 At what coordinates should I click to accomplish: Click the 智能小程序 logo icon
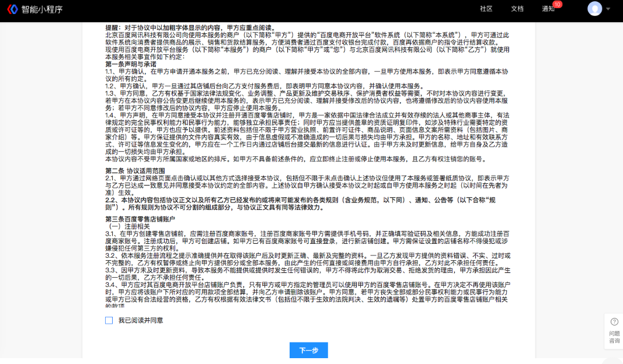[13, 9]
